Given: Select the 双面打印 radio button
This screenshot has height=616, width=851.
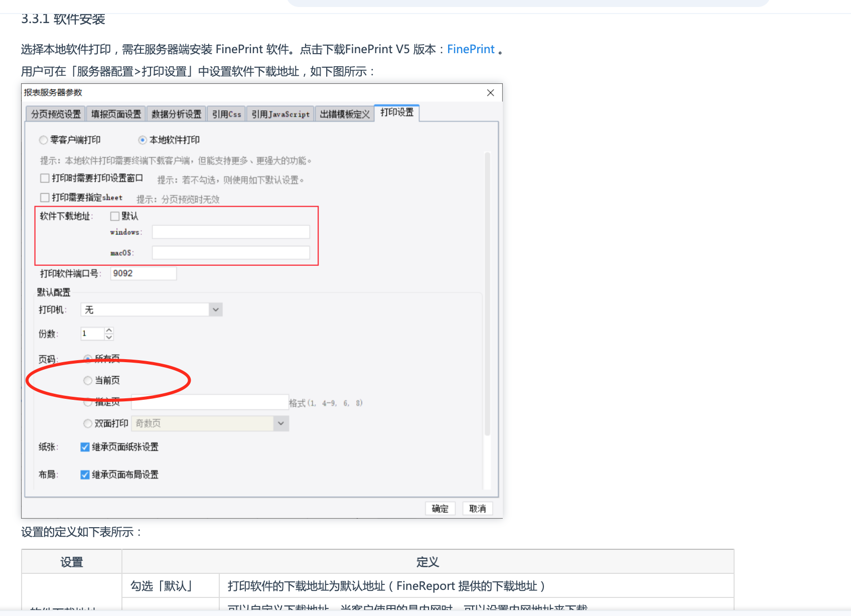Looking at the screenshot, I should pos(88,423).
